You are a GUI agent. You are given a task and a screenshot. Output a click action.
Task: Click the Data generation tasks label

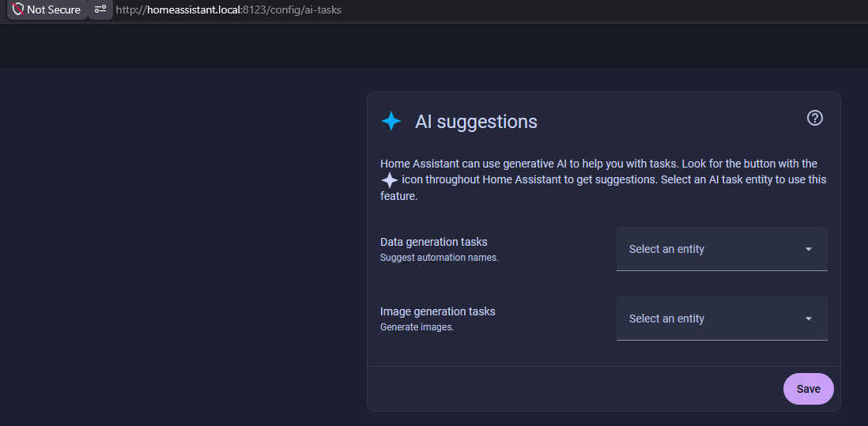click(x=434, y=242)
